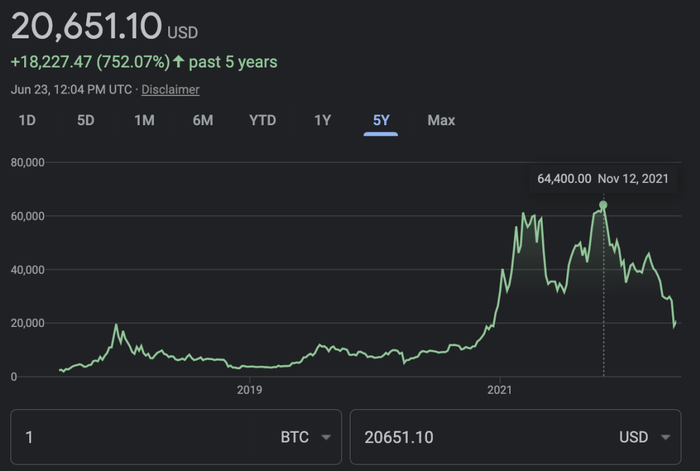Open the Disclaimer link
This screenshot has height=471, width=700.
coord(170,90)
